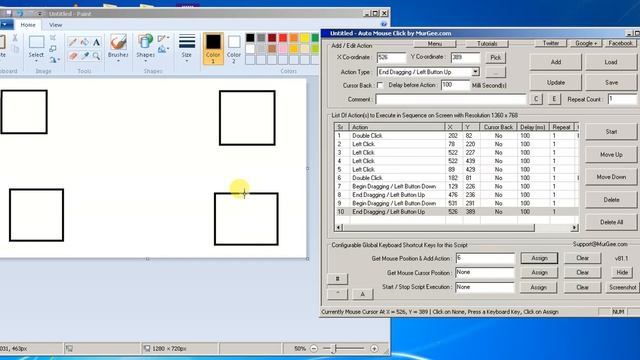Click Save icon in Paint title bar

pos(9,13)
